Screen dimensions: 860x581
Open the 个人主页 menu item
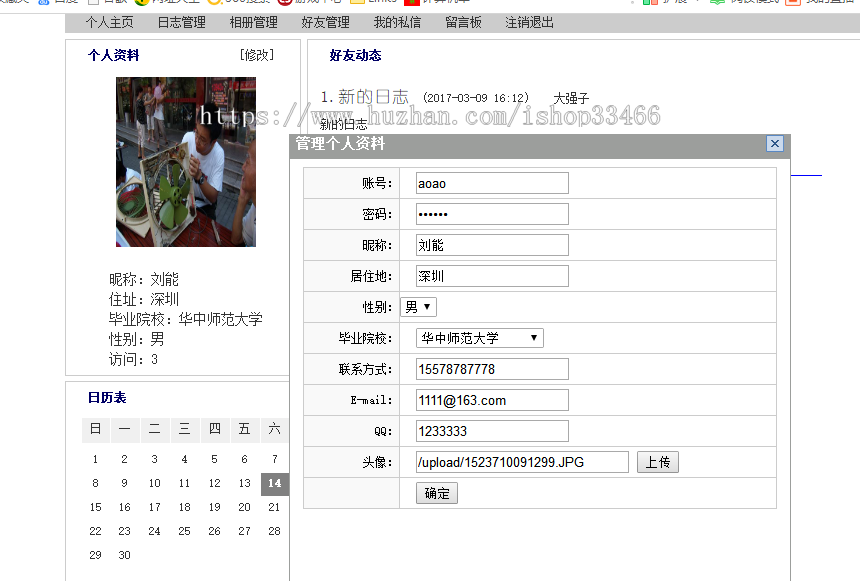tap(109, 22)
